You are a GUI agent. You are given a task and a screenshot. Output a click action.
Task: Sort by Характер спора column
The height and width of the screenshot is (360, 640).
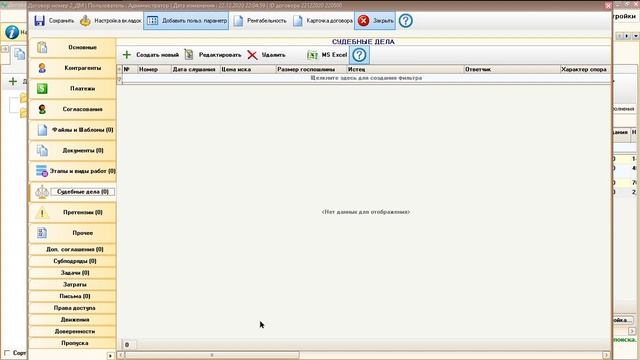584,69
